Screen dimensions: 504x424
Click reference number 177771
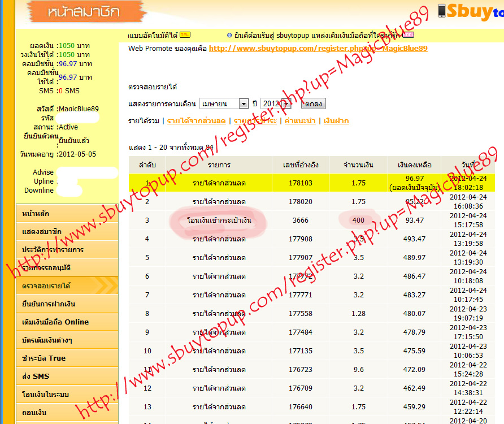[301, 295]
